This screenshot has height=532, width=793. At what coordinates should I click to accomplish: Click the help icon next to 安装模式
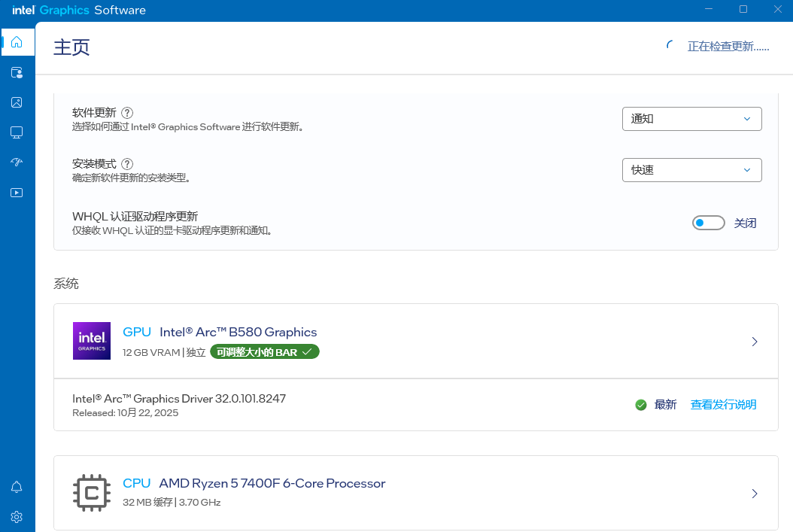click(127, 164)
